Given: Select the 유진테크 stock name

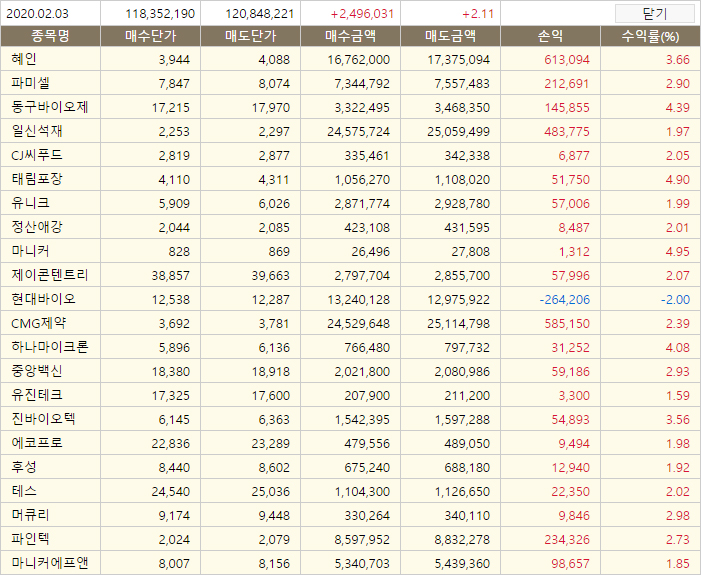Looking at the screenshot, I should (37, 395).
